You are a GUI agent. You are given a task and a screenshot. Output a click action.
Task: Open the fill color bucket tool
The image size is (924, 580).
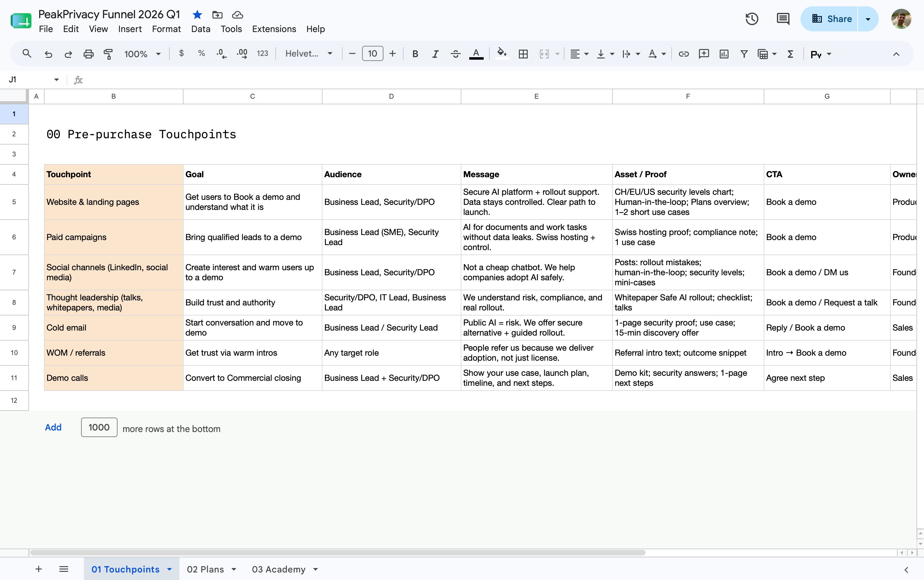click(502, 53)
